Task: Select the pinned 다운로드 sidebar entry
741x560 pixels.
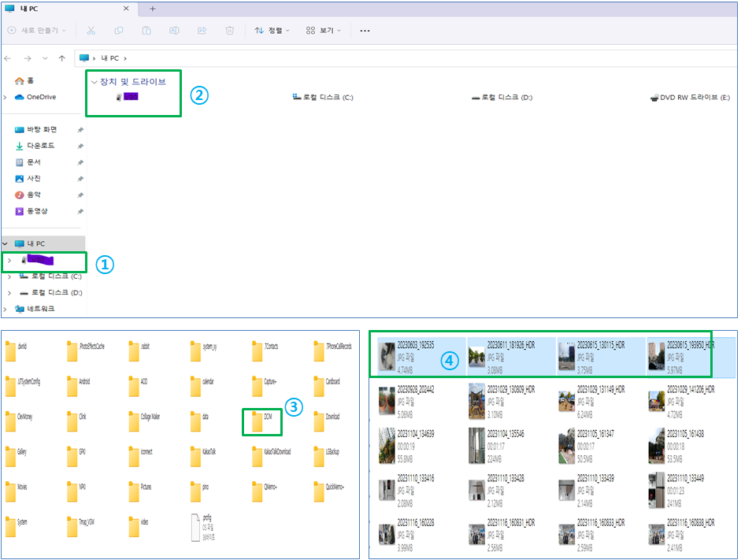Action: [38, 145]
